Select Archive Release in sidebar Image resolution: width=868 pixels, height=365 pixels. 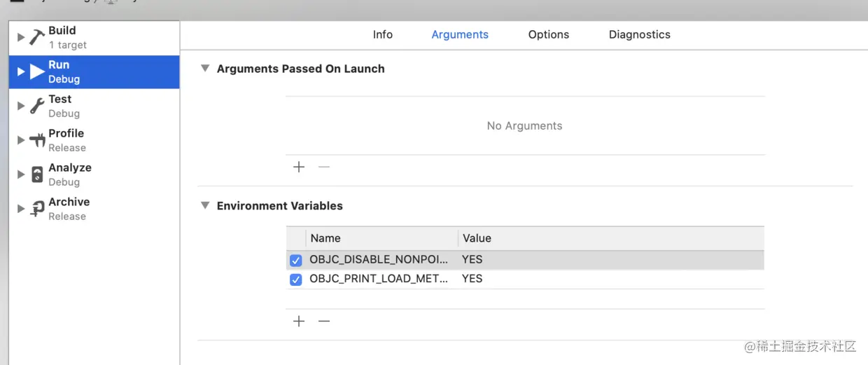[x=94, y=209]
